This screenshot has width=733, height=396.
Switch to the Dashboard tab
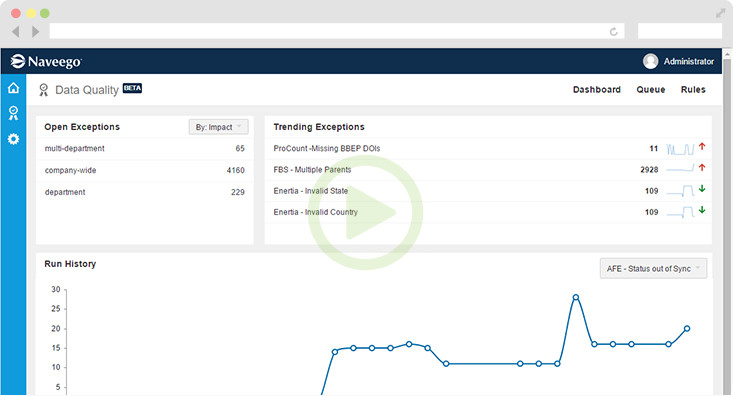coord(596,89)
